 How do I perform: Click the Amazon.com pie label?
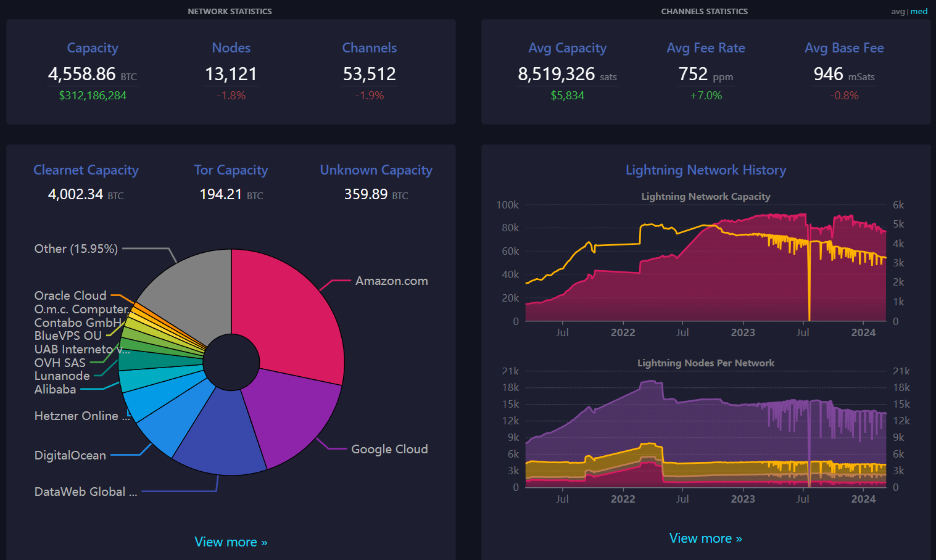click(x=392, y=281)
